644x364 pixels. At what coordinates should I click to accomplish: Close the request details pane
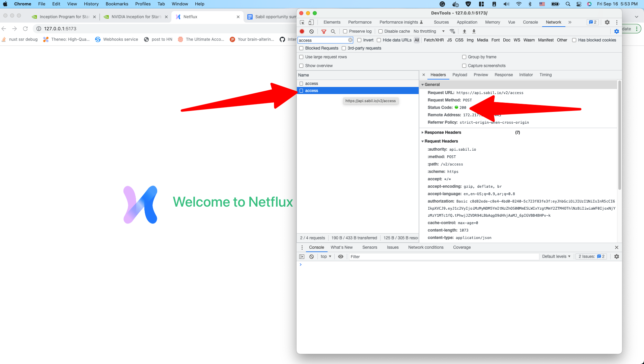pyautogui.click(x=424, y=75)
